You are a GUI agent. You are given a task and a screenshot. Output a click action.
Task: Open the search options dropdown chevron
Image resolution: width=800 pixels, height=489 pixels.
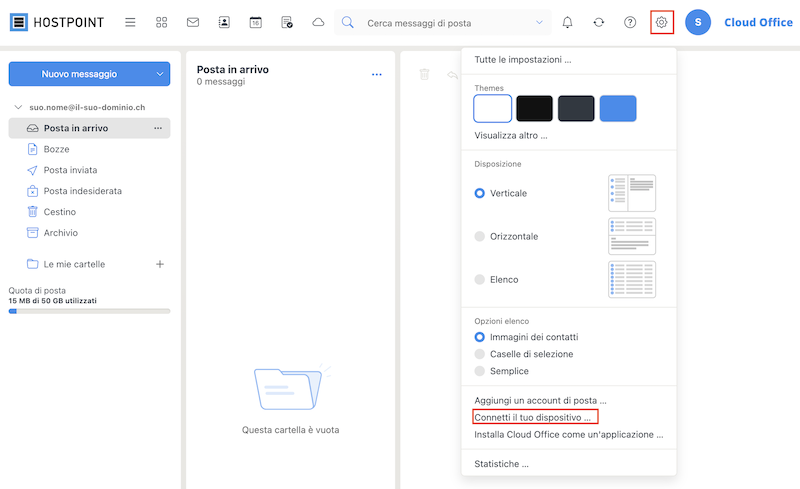pyautogui.click(x=539, y=22)
